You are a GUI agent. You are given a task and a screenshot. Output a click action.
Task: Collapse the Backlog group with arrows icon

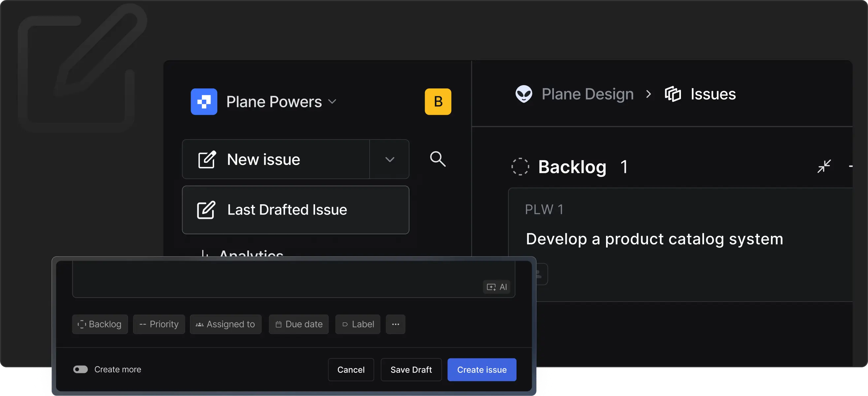pyautogui.click(x=824, y=166)
